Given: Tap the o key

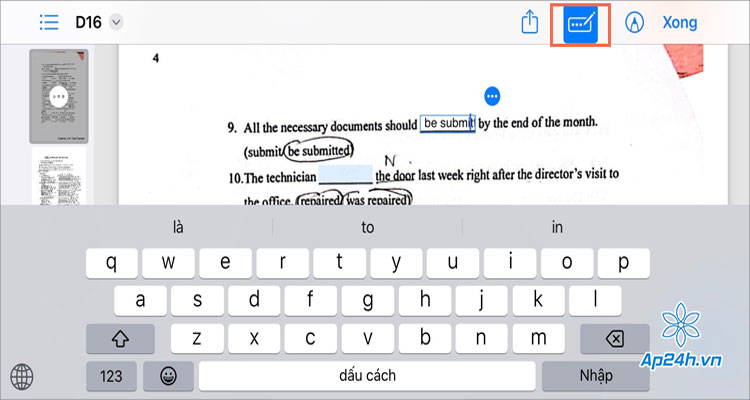Looking at the screenshot, I should coord(567,263).
